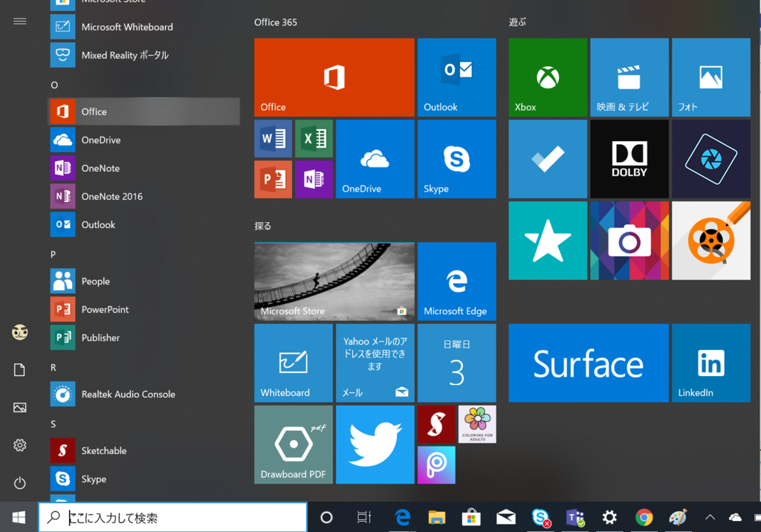761x532 pixels.
Task: Open the フォト tile
Action: click(711, 77)
